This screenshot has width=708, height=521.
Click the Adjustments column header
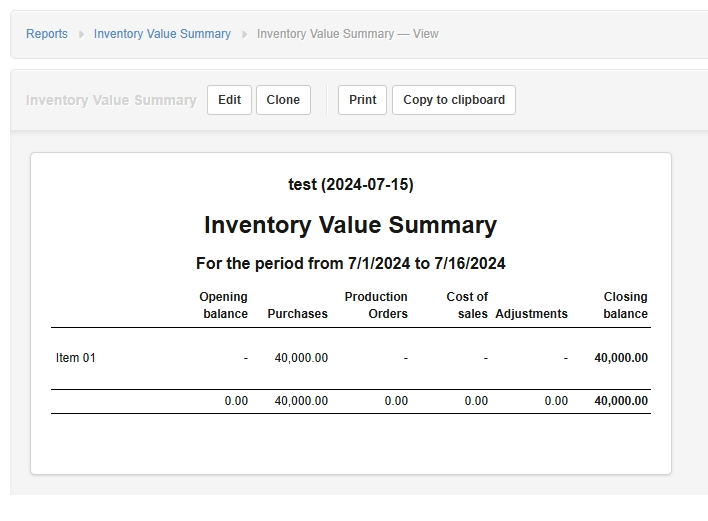(531, 314)
